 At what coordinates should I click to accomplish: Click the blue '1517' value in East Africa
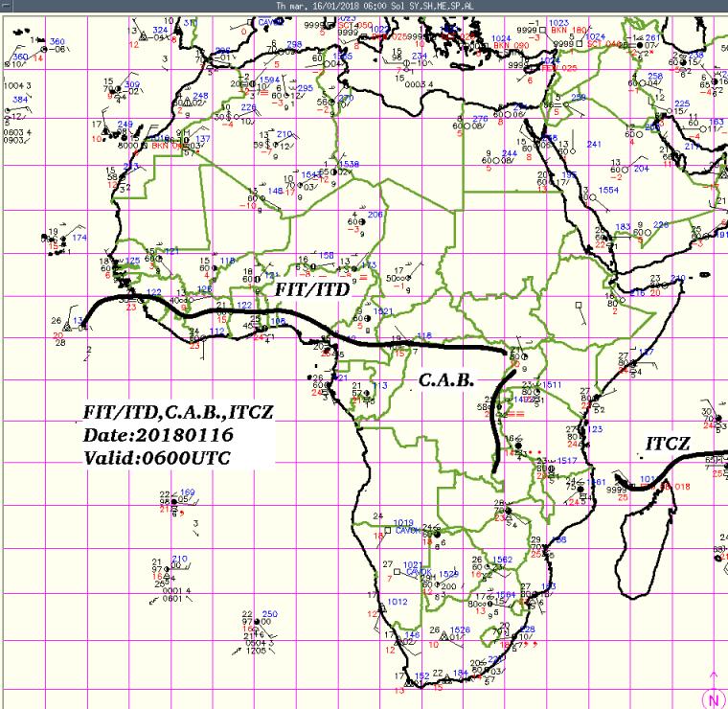(x=566, y=460)
